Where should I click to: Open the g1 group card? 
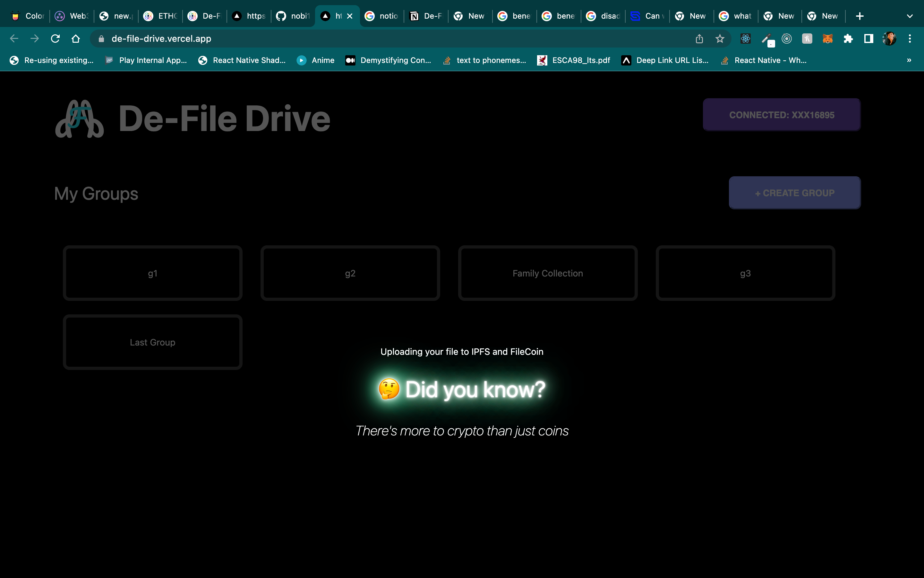click(153, 273)
